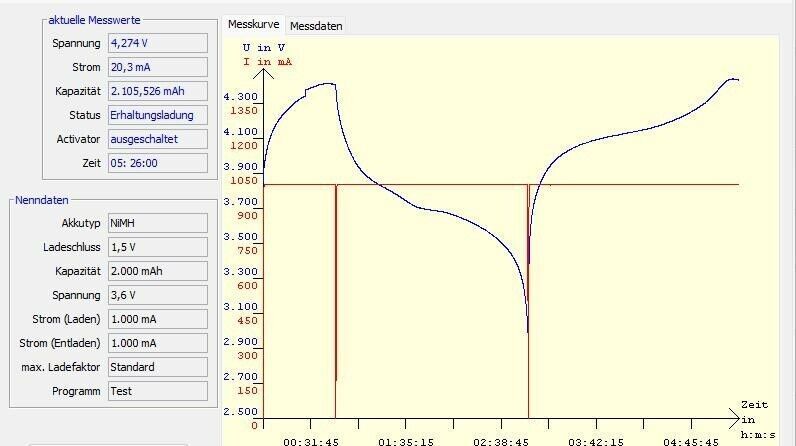Click the Akkutyp field showing NiMH

point(157,223)
